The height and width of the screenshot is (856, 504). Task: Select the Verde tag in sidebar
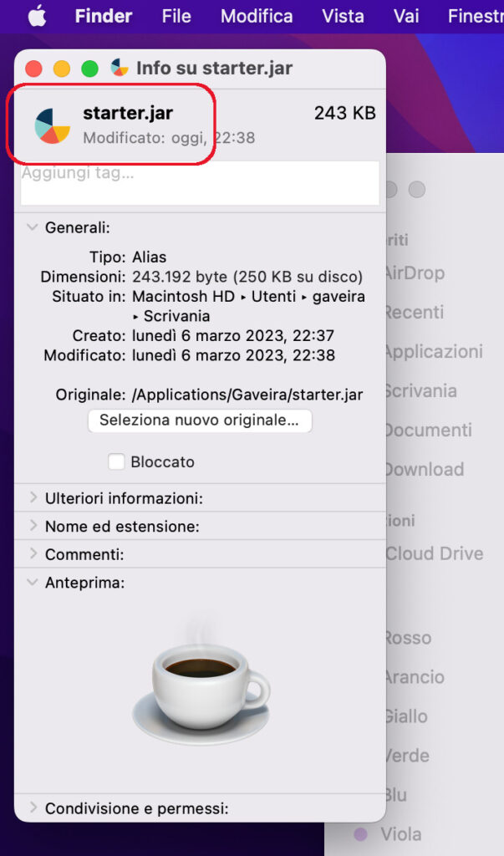[x=407, y=756]
